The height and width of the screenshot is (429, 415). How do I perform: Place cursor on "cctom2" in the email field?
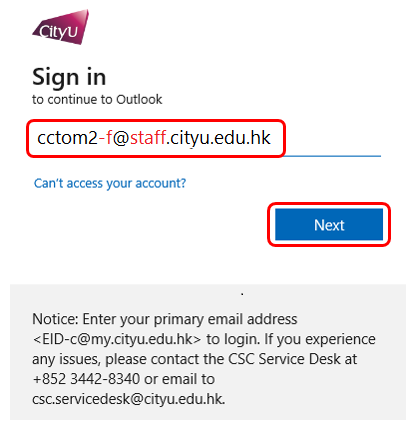click(67, 138)
